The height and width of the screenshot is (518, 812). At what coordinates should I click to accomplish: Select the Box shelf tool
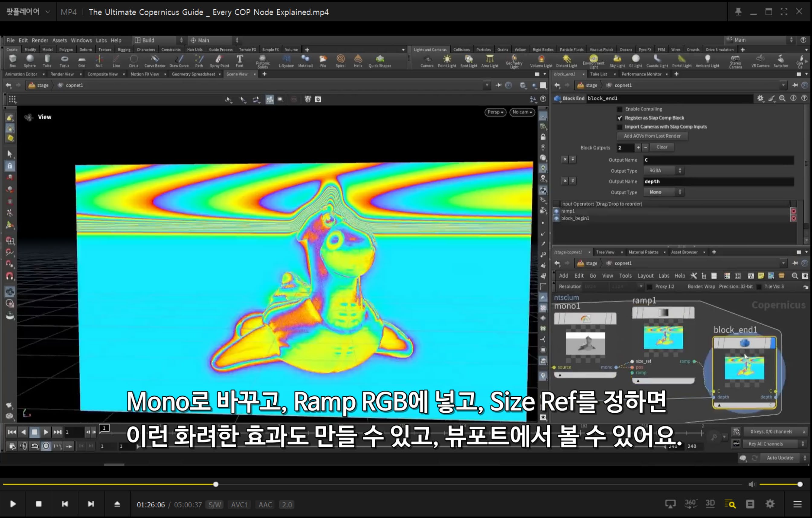pos(13,61)
